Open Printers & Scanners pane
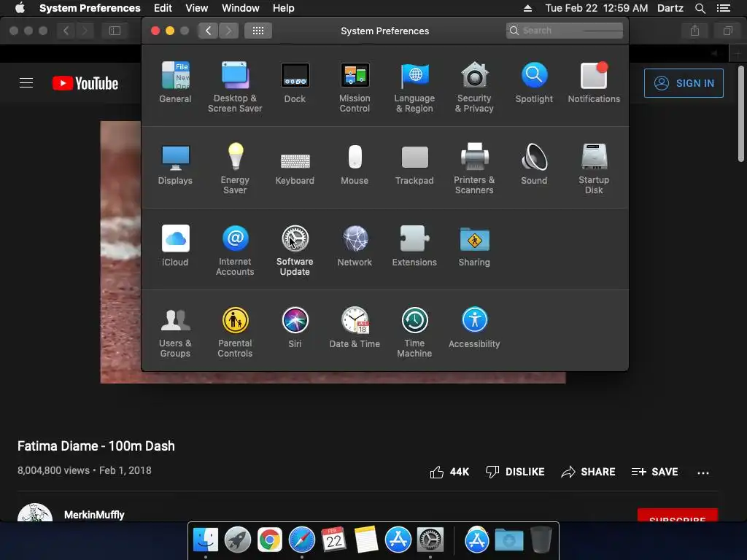 (474, 168)
